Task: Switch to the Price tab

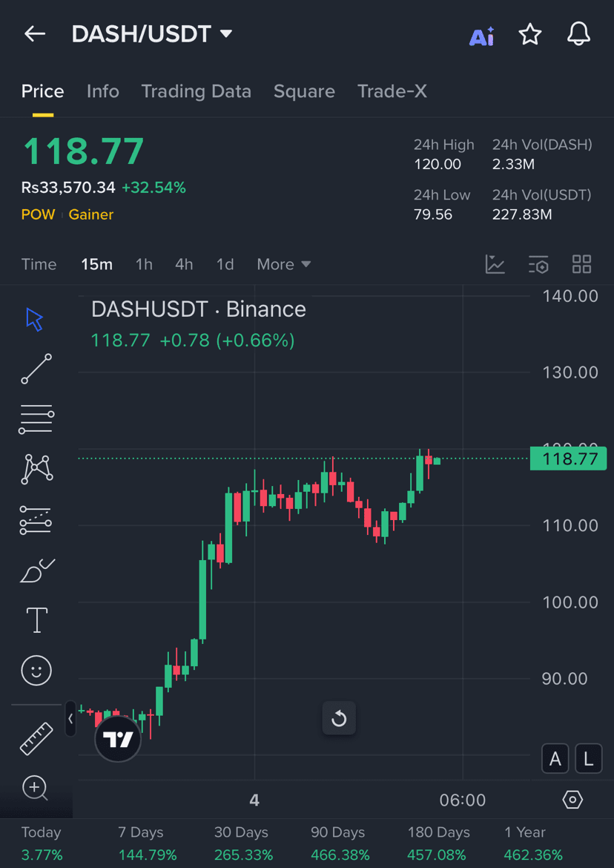Action: coord(42,91)
